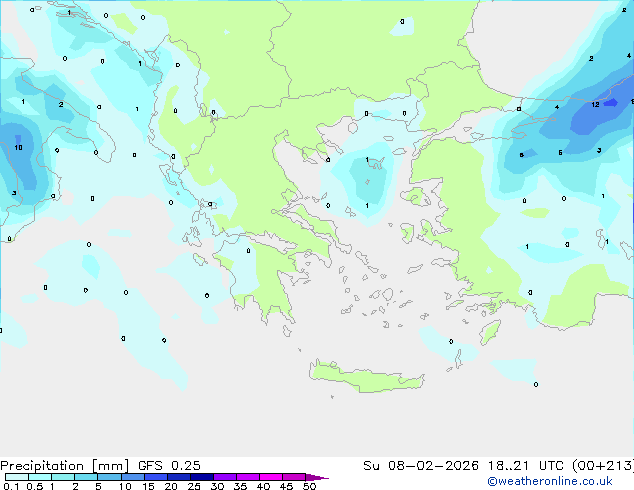634x490 pixels.
Task: Click the legend label '0.1'
Action: (11, 486)
